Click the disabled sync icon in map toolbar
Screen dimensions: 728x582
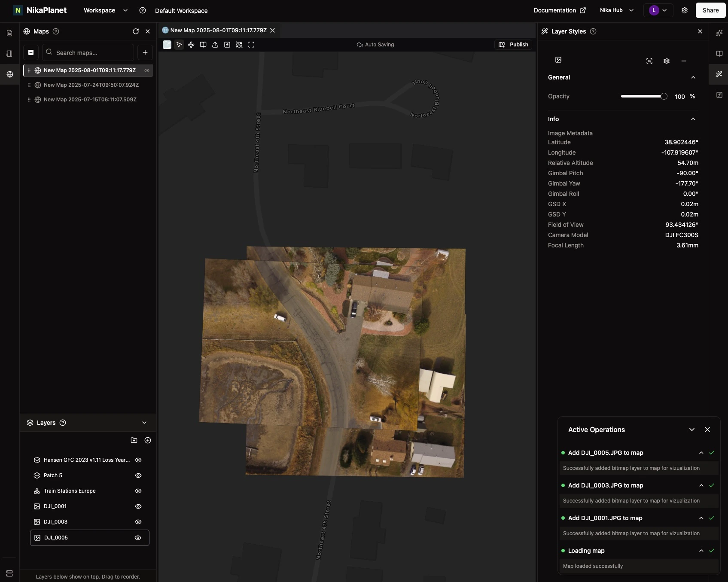click(x=239, y=45)
